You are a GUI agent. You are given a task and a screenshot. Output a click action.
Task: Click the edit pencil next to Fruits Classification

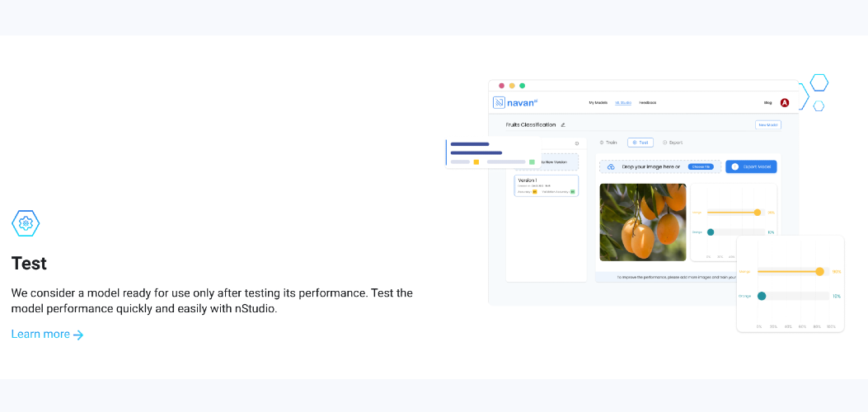563,125
